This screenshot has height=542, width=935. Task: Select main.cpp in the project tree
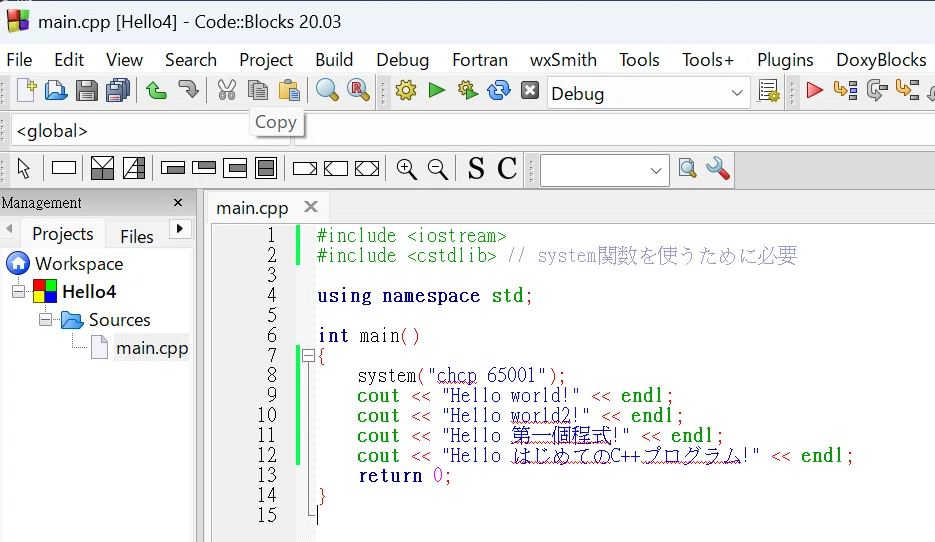pos(152,348)
